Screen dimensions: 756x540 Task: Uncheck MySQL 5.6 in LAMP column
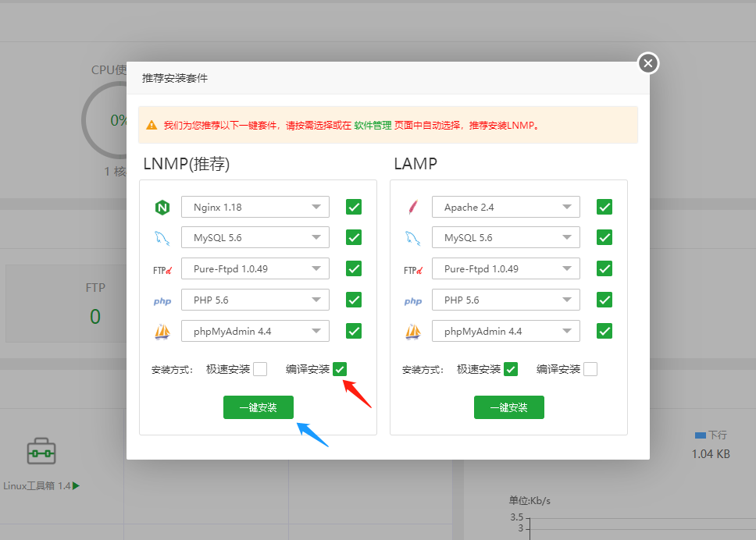point(604,237)
